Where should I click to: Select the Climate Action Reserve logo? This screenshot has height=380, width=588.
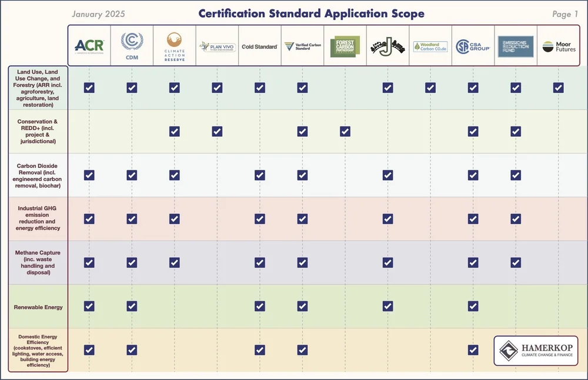pos(175,47)
